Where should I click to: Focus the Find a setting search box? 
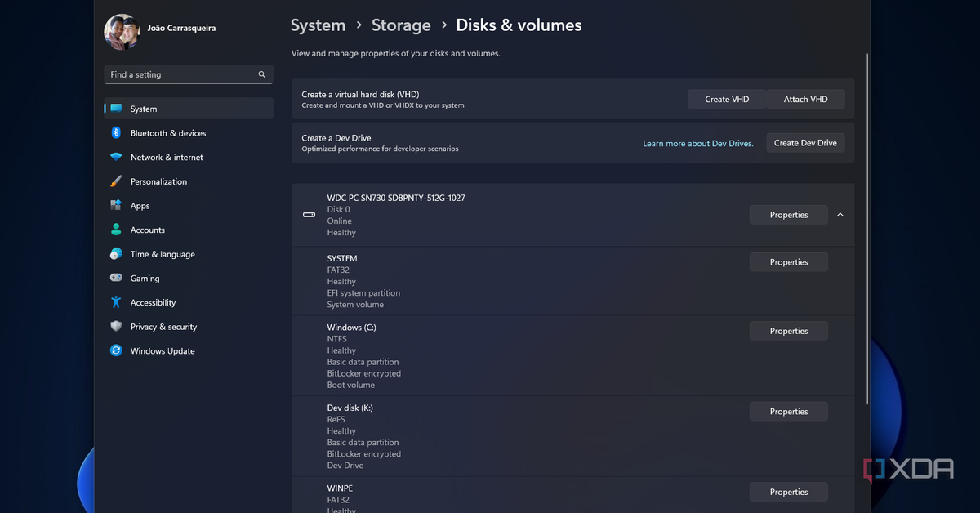click(183, 74)
